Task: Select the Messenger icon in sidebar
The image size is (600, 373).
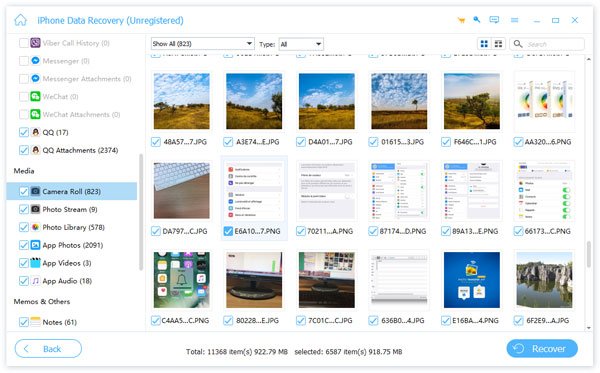Action: click(x=35, y=61)
